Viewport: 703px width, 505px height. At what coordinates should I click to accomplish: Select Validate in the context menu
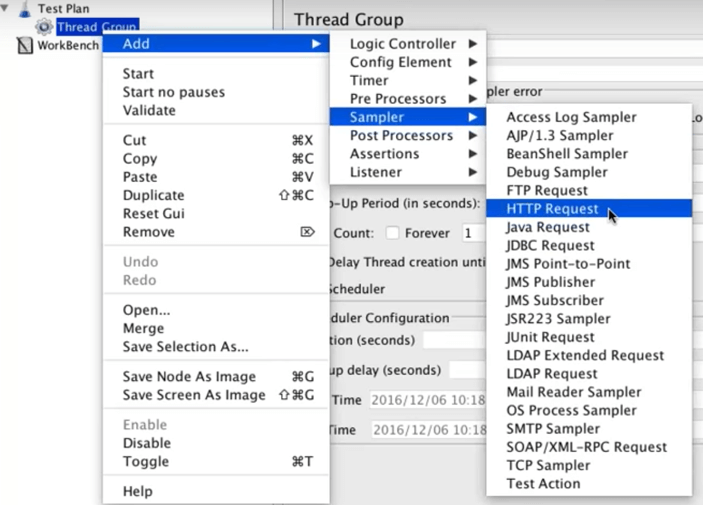tap(149, 110)
